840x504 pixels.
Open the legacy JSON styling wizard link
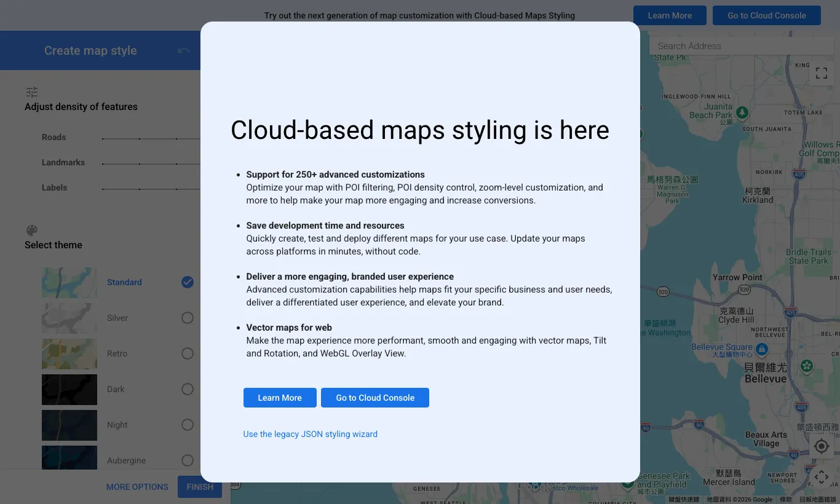pos(311,434)
